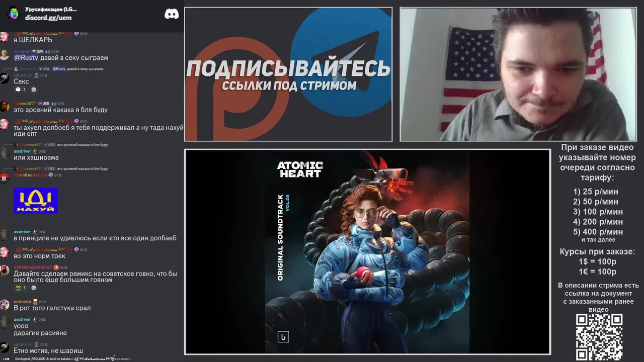644x362 pixels.
Task: Click the '5) 400 р/мин' tariff line
Action: (598, 232)
